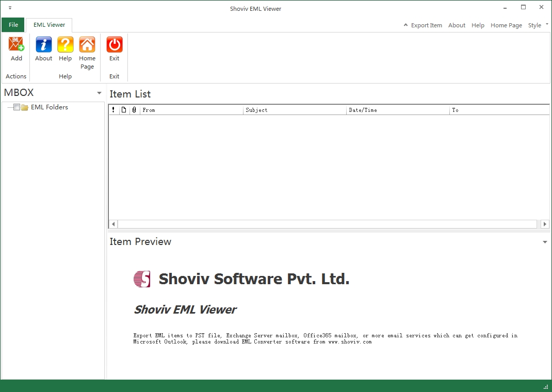Viewport: 552px width, 392px height.
Task: Check the EML Folders checkbox
Action: (x=17, y=107)
